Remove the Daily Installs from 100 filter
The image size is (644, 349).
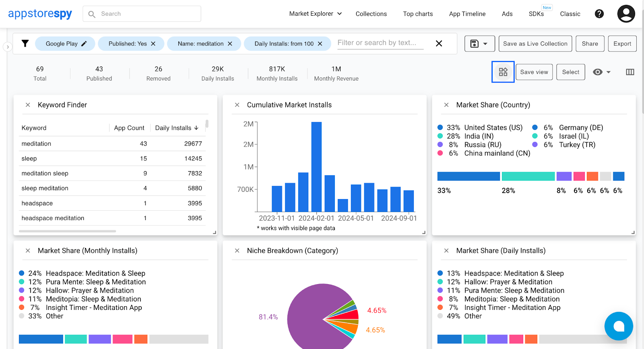pyautogui.click(x=320, y=44)
